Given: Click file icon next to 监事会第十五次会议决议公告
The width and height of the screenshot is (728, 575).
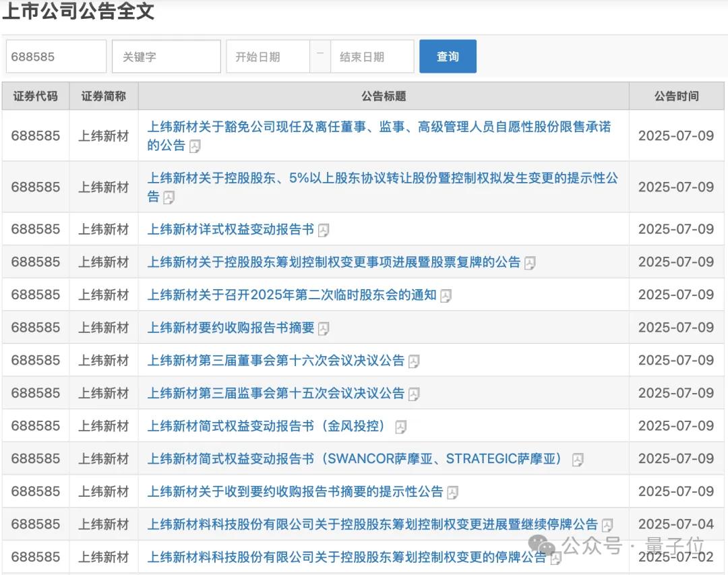Looking at the screenshot, I should 414,394.
